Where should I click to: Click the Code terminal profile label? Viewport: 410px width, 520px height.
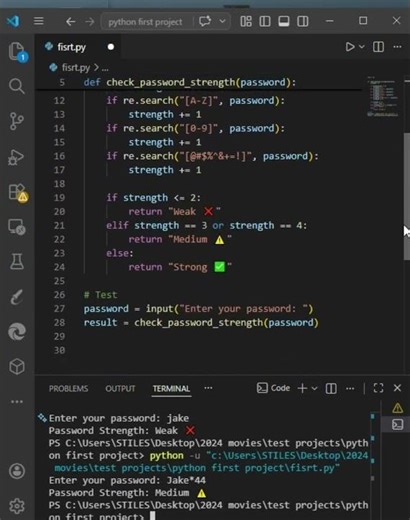coord(273,388)
